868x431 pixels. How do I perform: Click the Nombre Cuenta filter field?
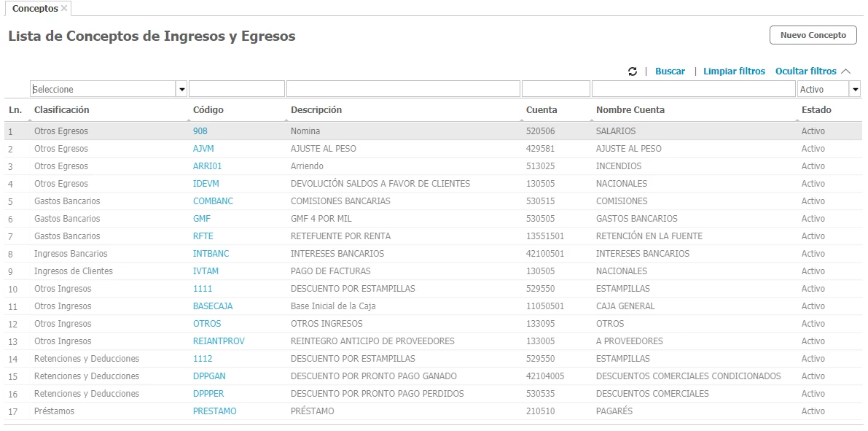pos(693,89)
